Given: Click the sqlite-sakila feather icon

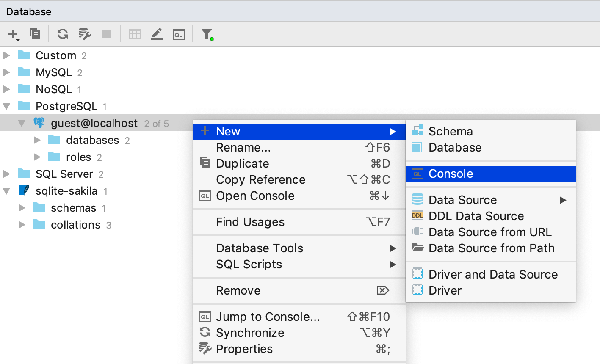Looking at the screenshot, I should pos(24,190).
